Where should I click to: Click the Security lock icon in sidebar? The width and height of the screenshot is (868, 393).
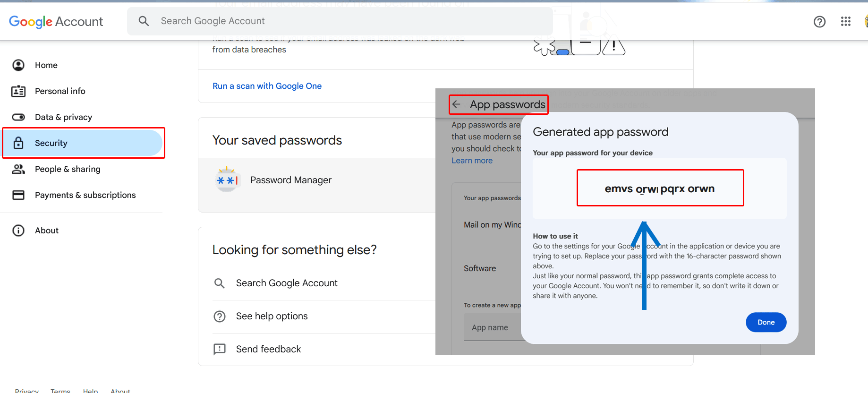tap(18, 143)
